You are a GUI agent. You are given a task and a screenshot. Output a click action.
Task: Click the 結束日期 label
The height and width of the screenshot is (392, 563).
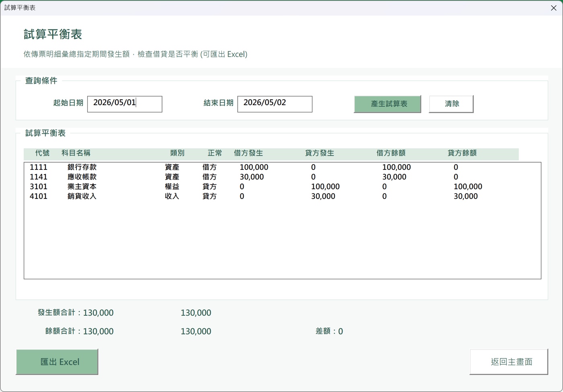[x=218, y=103]
